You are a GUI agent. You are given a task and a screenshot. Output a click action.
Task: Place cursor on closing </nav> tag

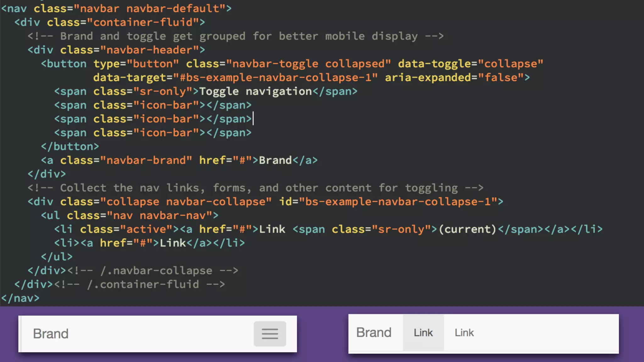click(20, 298)
